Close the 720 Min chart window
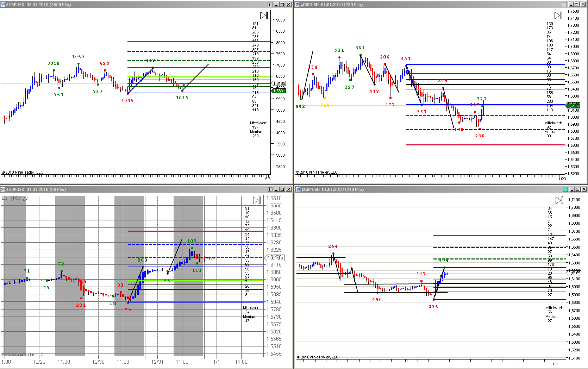 (x=583, y=5)
